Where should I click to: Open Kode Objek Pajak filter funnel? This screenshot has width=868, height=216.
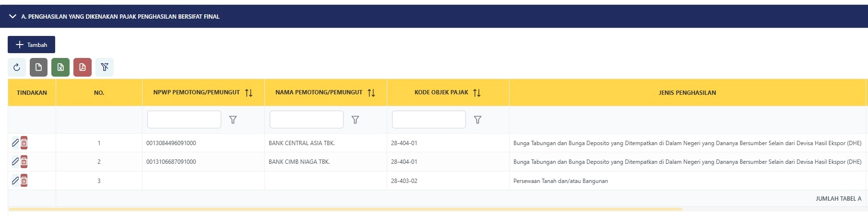pos(477,120)
